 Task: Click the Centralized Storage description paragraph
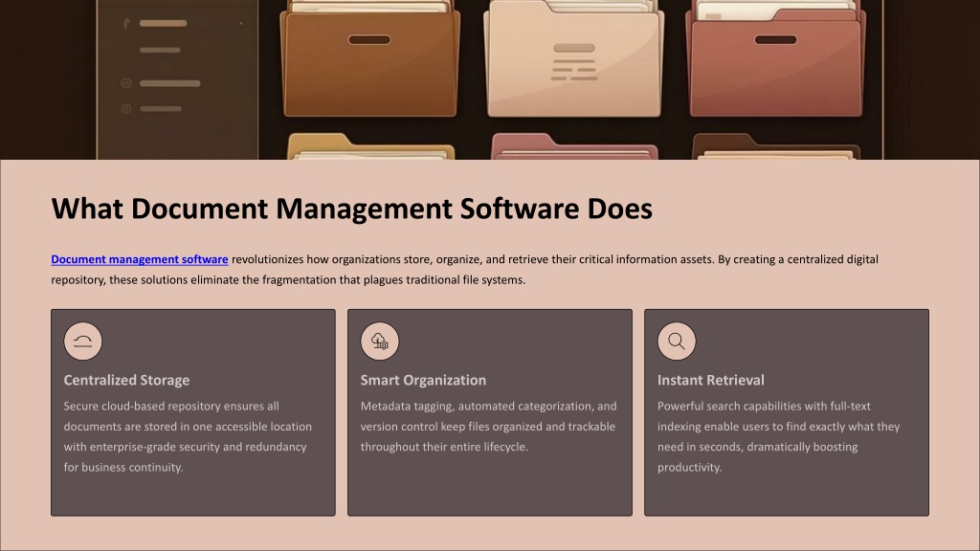pos(187,436)
